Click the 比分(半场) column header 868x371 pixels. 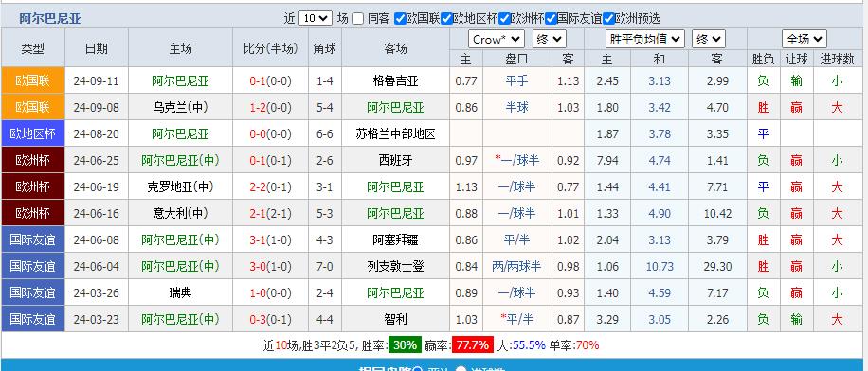271,48
